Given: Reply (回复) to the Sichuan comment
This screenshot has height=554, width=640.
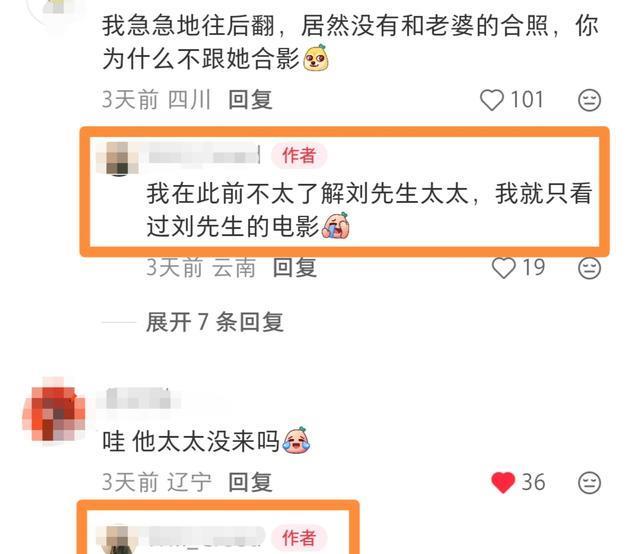Looking at the screenshot, I should pyautogui.click(x=250, y=100).
